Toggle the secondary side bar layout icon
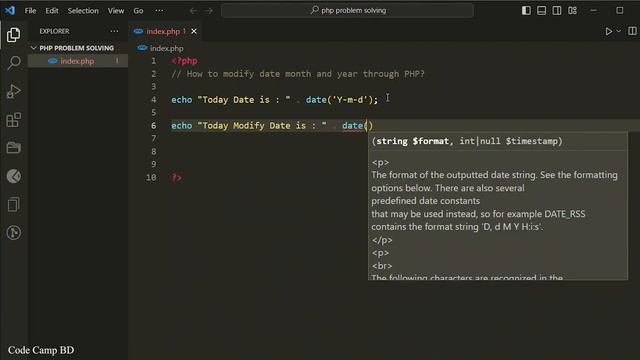Image resolution: width=640 pixels, height=360 pixels. (x=557, y=11)
